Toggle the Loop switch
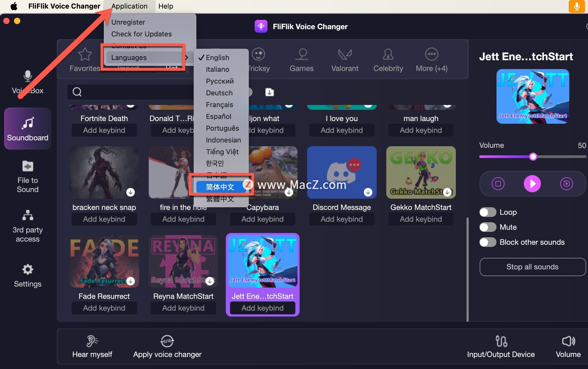The image size is (588, 369). [488, 212]
